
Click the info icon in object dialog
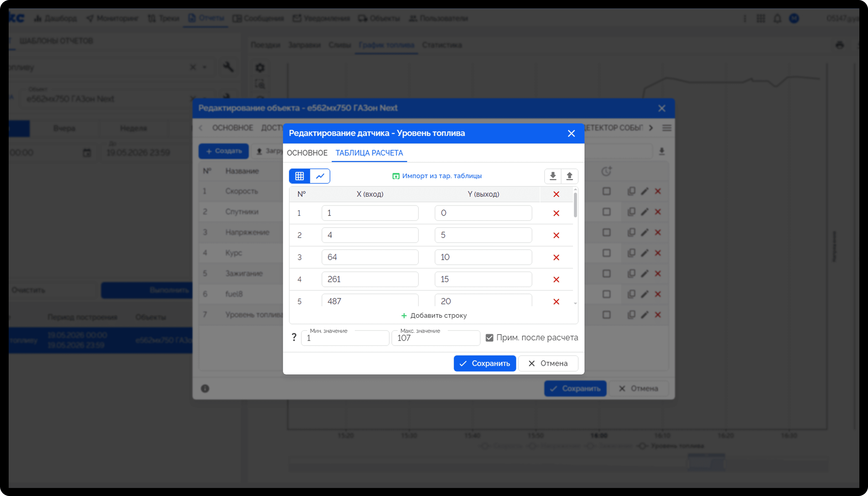(x=205, y=388)
